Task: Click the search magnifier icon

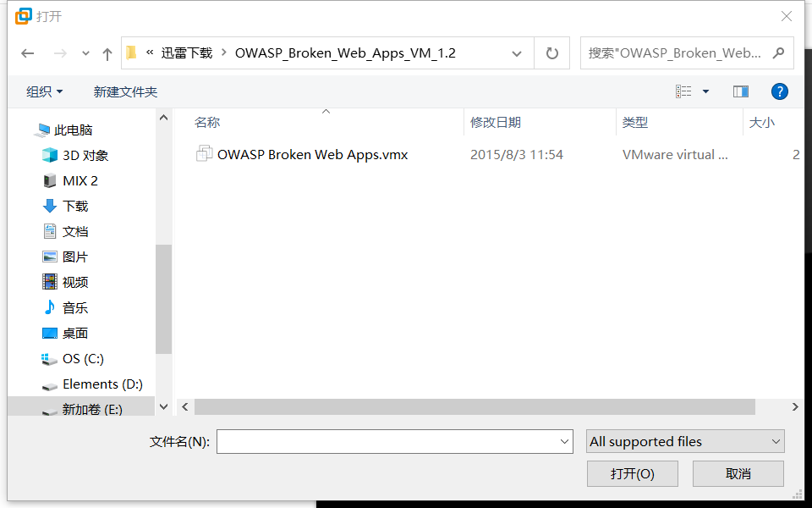Action: (x=778, y=52)
